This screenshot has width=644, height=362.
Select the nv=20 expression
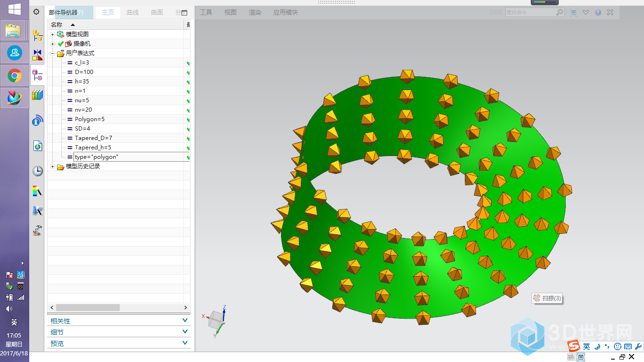coord(83,110)
